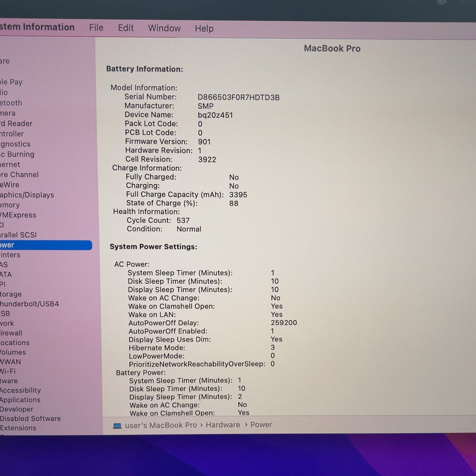Select Disc Burning in the sidebar
Viewport: 476px width, 476px height.
pyautogui.click(x=17, y=154)
